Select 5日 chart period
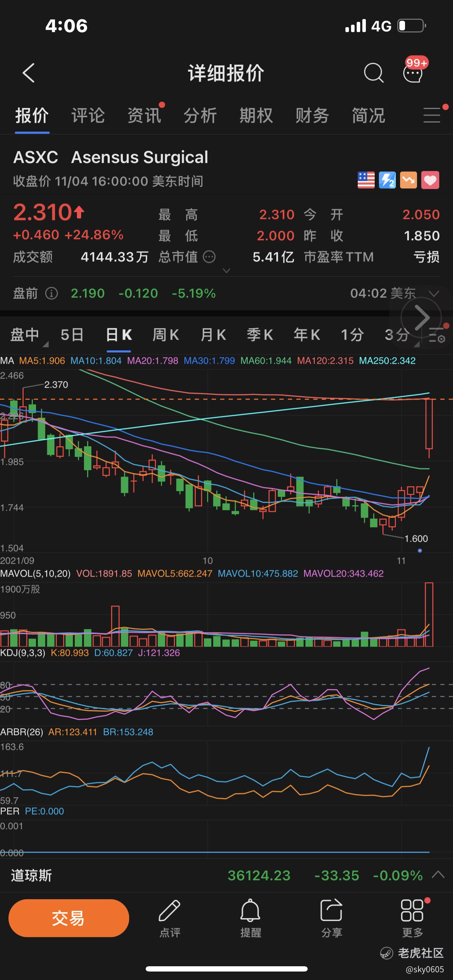This screenshot has width=453, height=980. [x=72, y=335]
